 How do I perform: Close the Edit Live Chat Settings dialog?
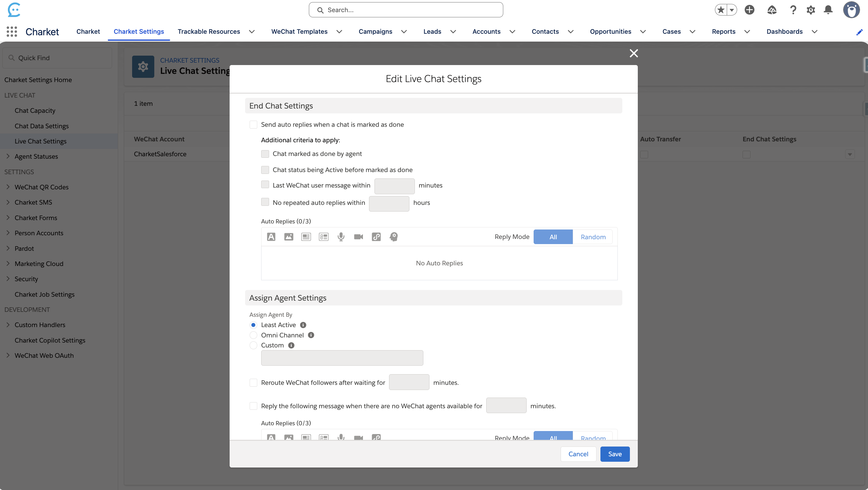[x=634, y=53]
